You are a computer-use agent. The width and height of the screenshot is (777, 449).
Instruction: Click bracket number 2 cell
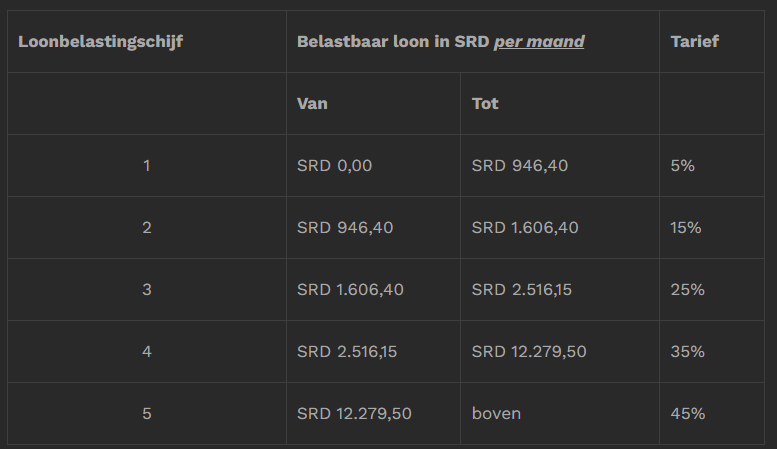(x=147, y=228)
